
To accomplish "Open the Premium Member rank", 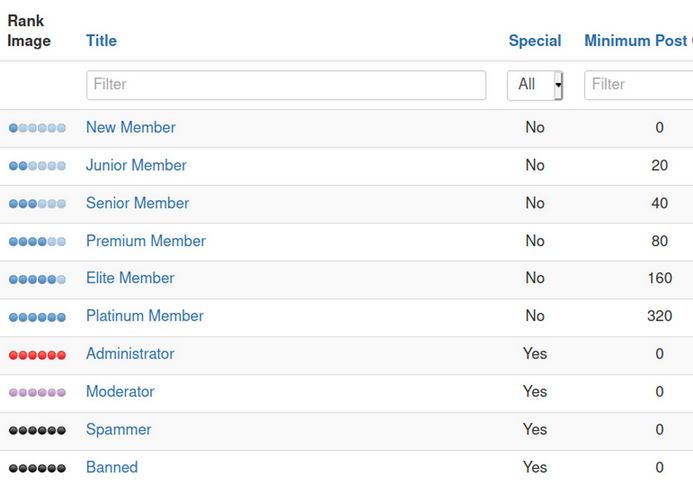I will pos(146,241).
